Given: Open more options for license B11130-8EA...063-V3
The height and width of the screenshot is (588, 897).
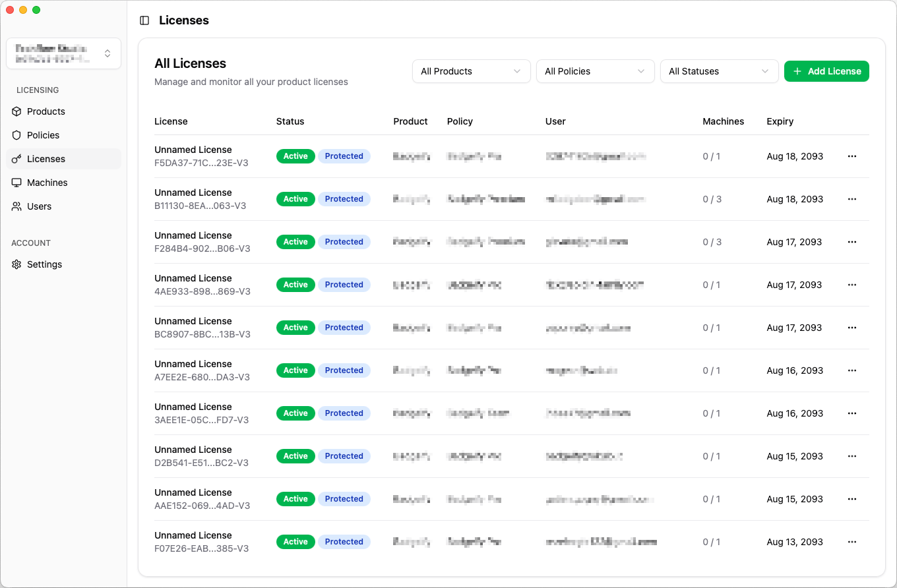Looking at the screenshot, I should tap(852, 199).
